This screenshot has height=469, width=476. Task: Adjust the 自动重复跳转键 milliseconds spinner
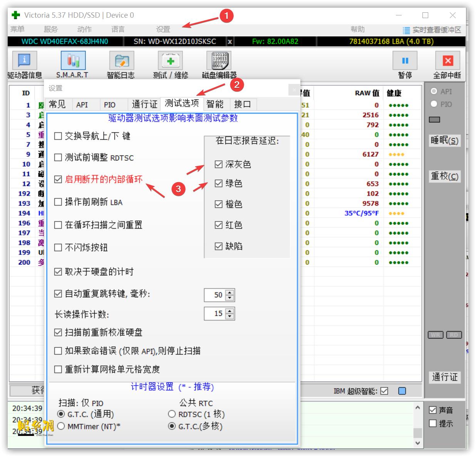click(x=229, y=293)
